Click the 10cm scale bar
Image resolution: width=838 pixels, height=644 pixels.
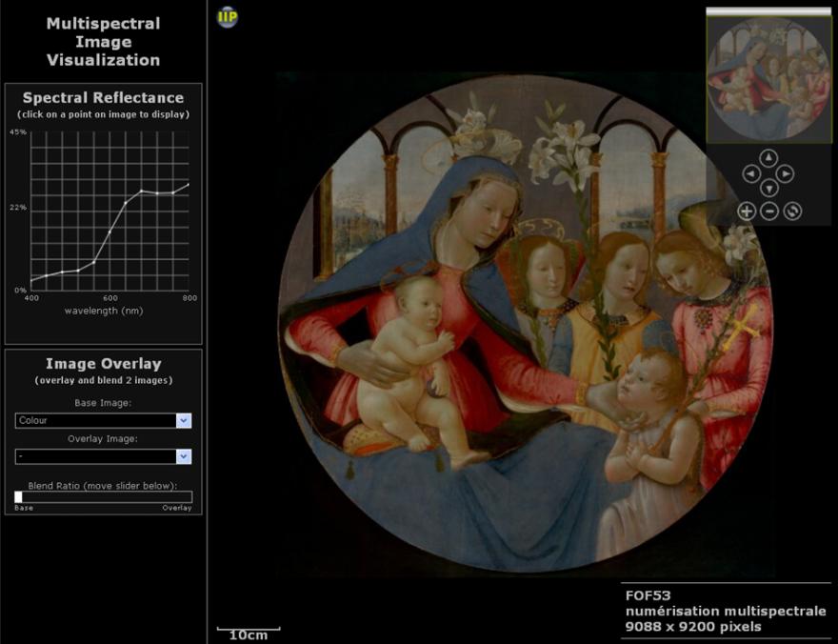pos(249,632)
